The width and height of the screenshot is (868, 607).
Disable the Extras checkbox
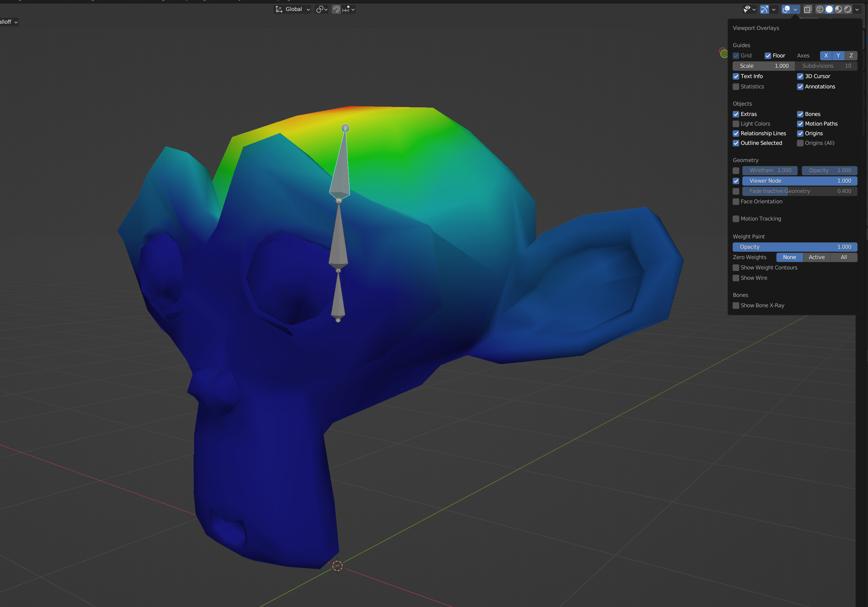pos(736,114)
